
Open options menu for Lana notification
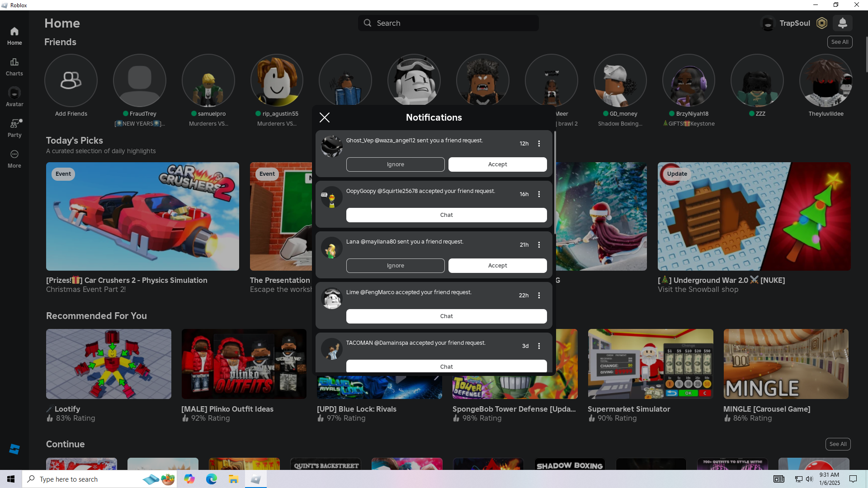pos(539,245)
